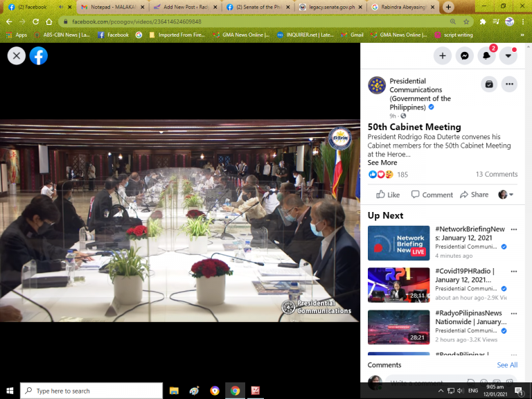Open profile switcher dropdown beside Share
The height and width of the screenshot is (399, 532).
[x=506, y=195]
